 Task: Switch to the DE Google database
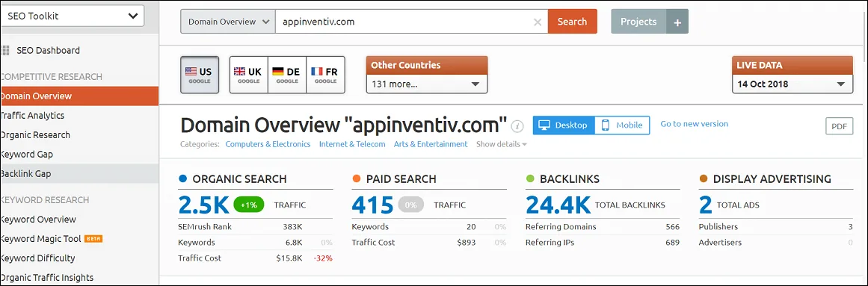tap(287, 75)
